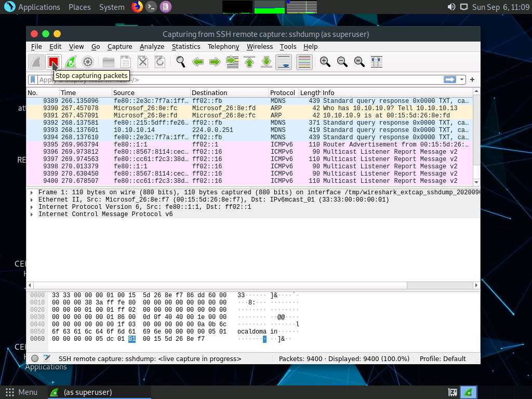The height and width of the screenshot is (399, 532).
Task: Open the Statistics menu
Action: (186, 46)
